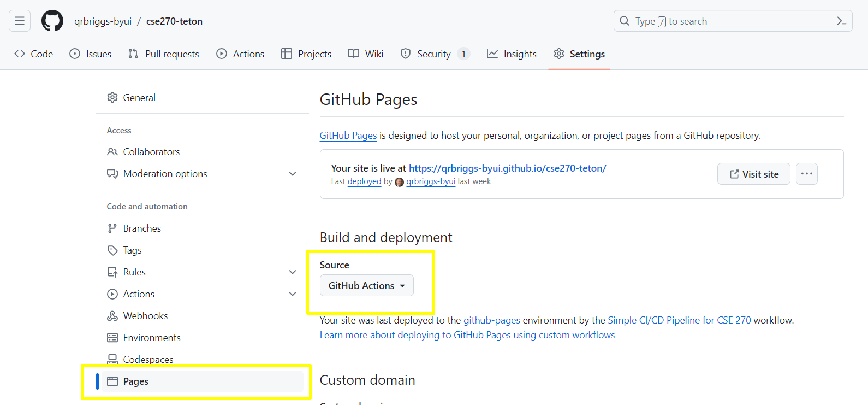868x405 pixels.
Task: Click the GitHub octocat logo
Action: [x=52, y=21]
